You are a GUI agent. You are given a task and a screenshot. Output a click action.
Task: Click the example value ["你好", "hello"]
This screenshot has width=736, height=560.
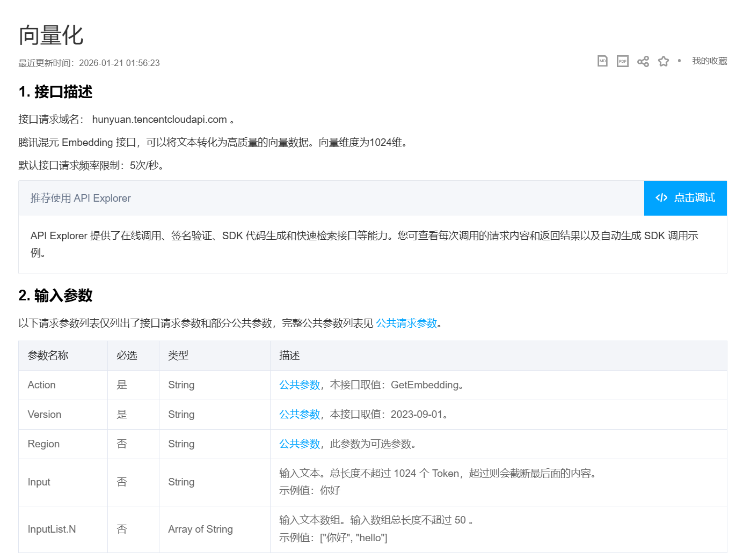click(x=354, y=537)
